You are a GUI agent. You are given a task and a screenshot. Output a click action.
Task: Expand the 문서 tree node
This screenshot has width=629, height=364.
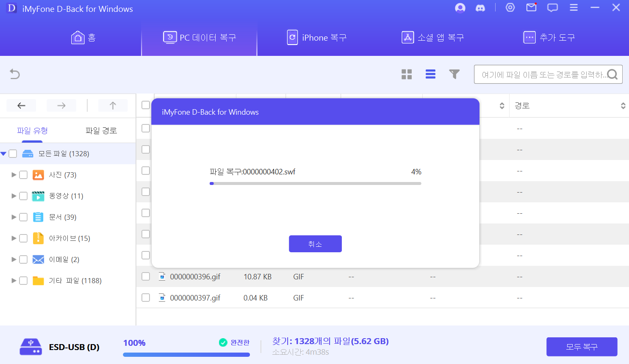point(14,217)
